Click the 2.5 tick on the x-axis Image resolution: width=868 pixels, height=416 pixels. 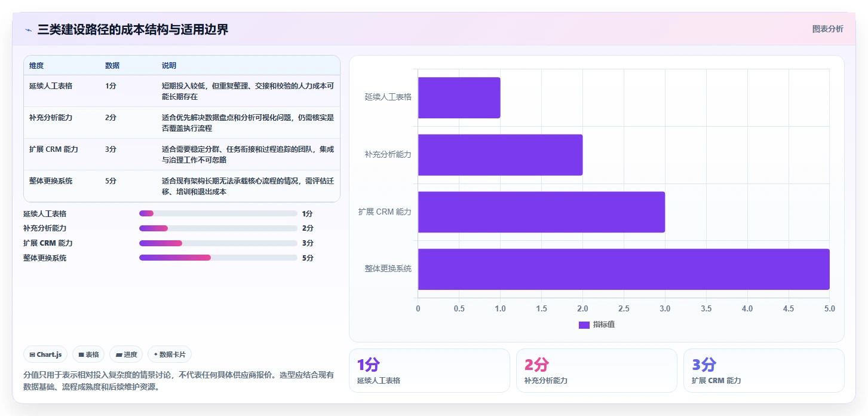point(624,309)
